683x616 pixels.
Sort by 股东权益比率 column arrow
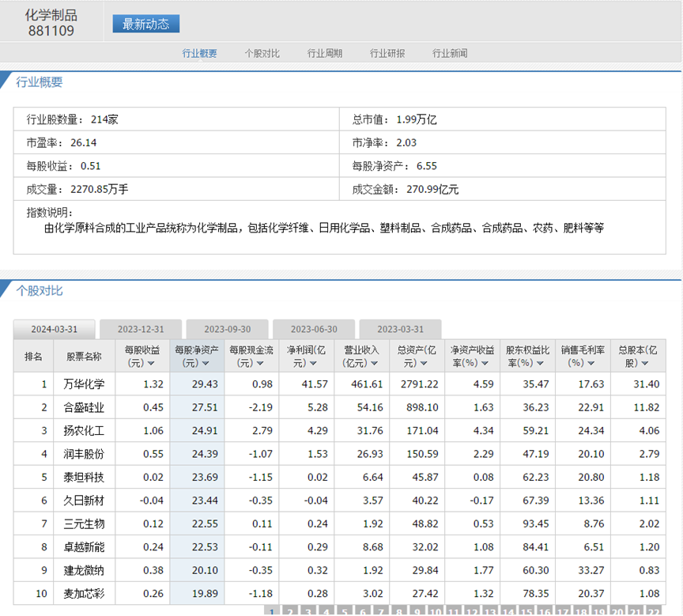pos(540,363)
